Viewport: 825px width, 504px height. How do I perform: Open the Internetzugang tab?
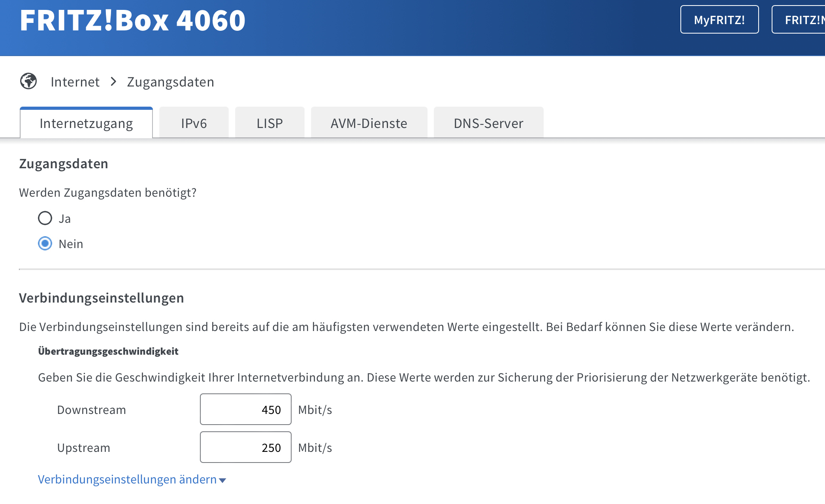[x=86, y=123]
